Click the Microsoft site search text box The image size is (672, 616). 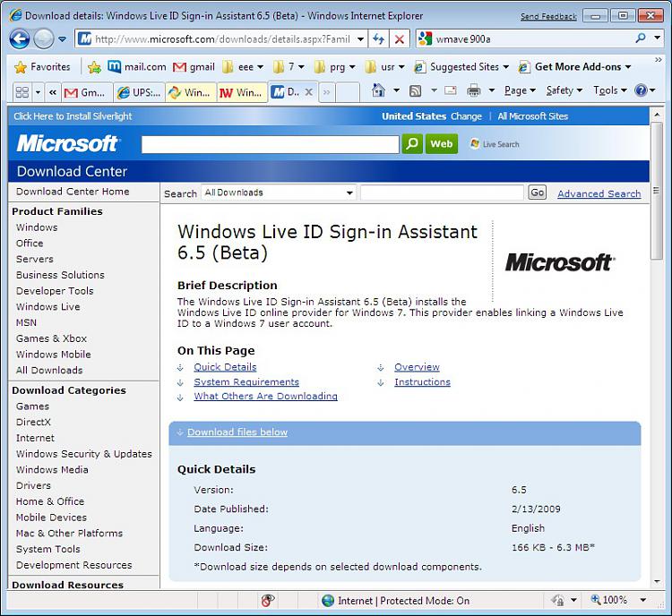[x=270, y=144]
